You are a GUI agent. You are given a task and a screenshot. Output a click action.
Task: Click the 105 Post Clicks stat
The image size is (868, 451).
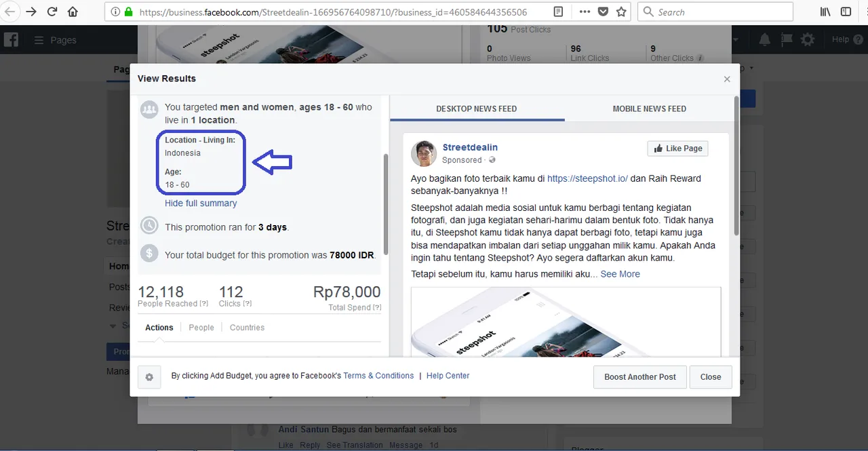(x=519, y=29)
